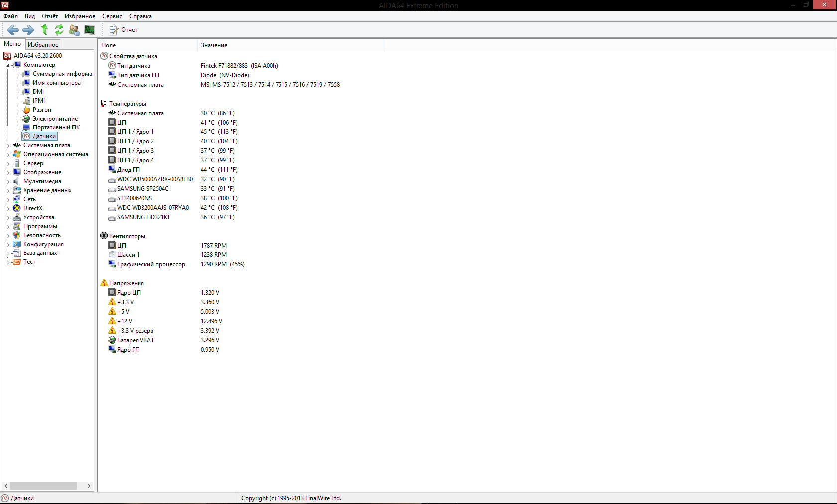Select the Тип датчика ГП row

138,75
